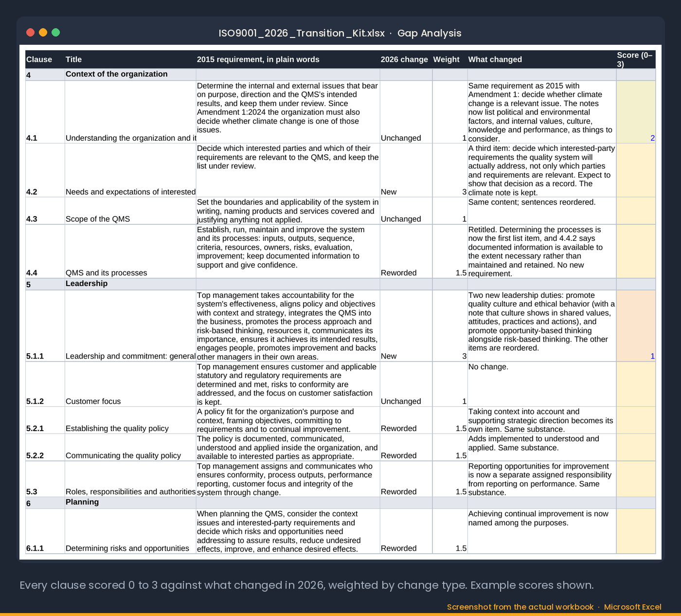Screen dimensions: 681x616
Task: Click "Same content; sentences reordered." cell
Action: tap(542, 211)
